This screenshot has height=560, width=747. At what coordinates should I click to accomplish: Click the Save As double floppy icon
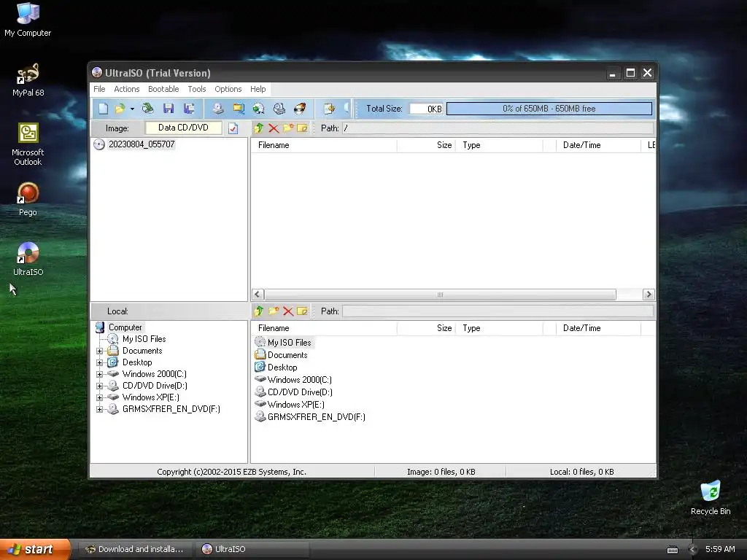[x=189, y=109]
